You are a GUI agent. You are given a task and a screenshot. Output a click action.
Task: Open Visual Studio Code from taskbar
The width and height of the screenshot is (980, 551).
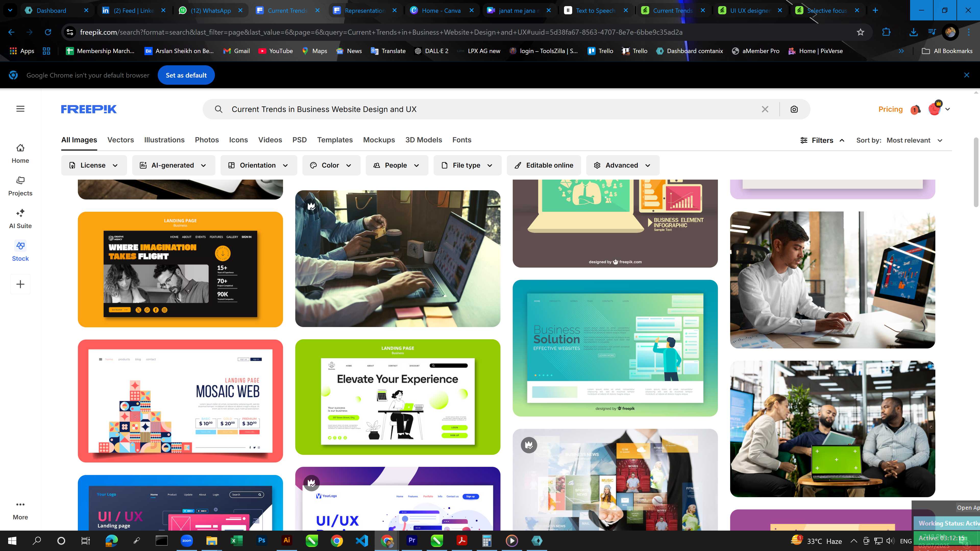click(362, 540)
